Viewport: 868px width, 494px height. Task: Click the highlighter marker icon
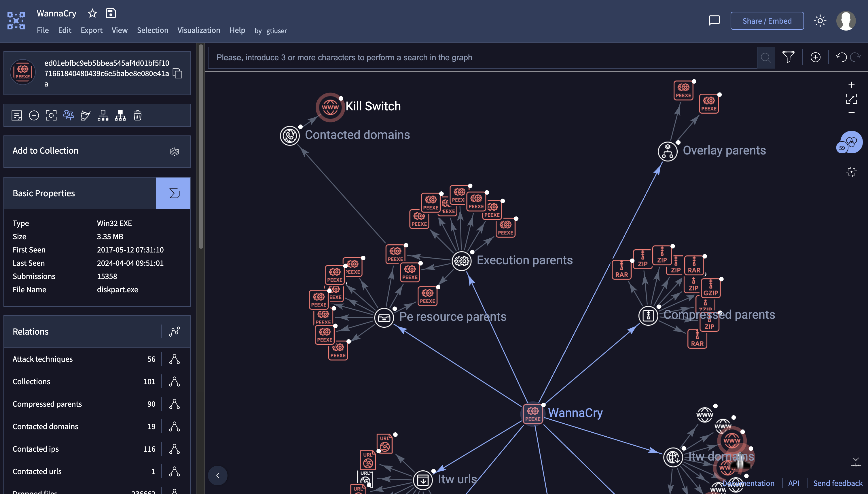[86, 115]
